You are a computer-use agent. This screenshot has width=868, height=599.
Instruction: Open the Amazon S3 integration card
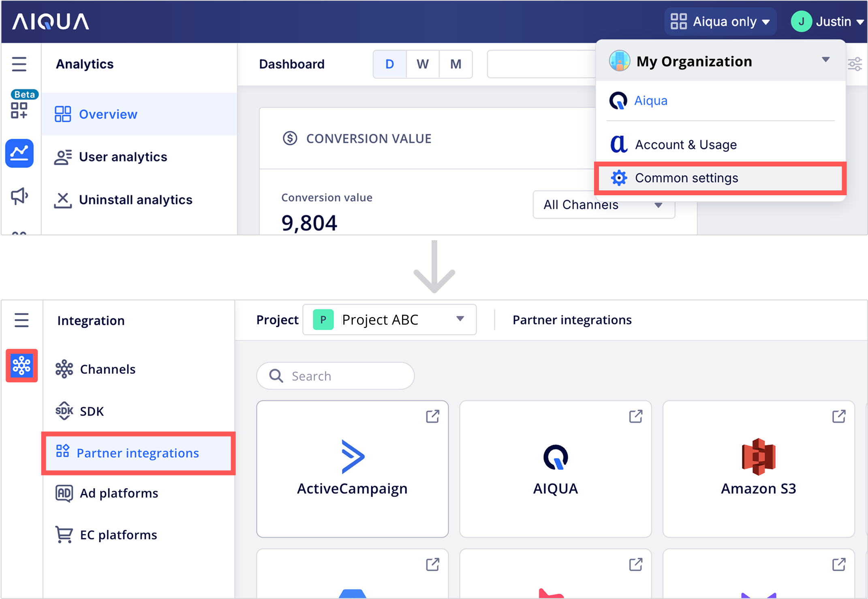coord(759,469)
